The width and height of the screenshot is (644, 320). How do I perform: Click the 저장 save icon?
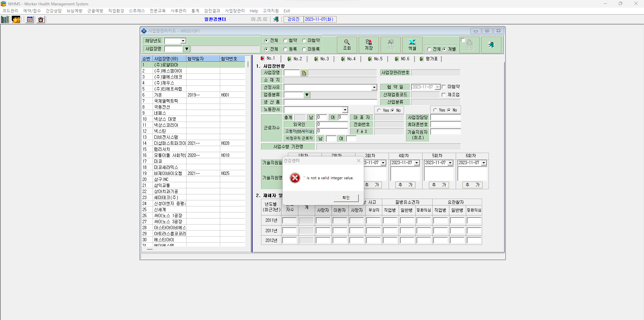pos(369,45)
